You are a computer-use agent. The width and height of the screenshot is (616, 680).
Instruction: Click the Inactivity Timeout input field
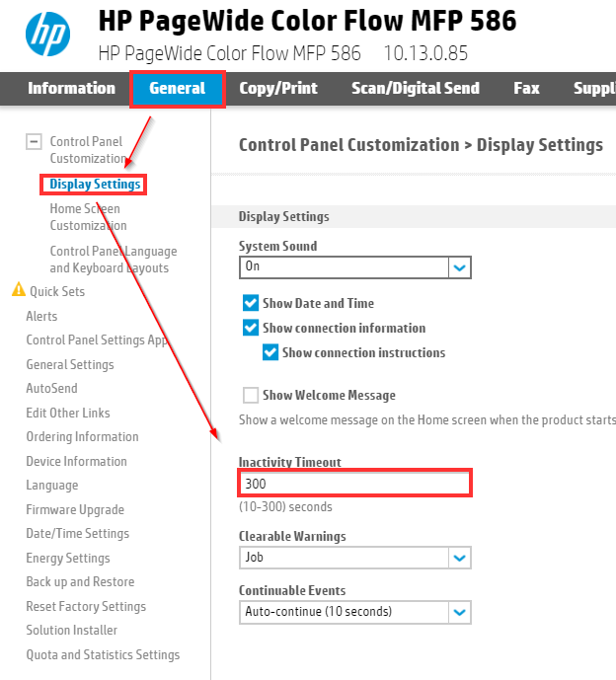click(355, 484)
